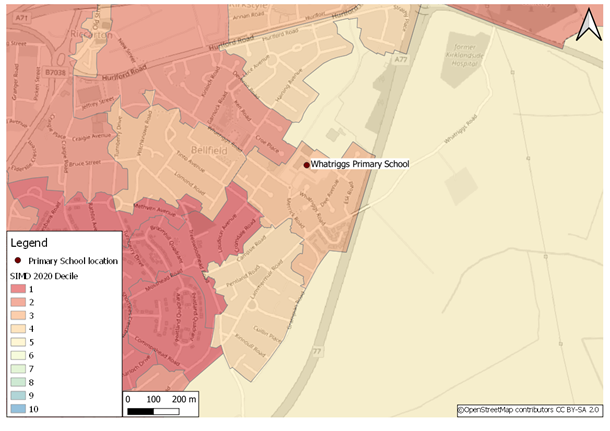Click the Primary School location legend dot
The width and height of the screenshot is (610, 431).
[x=19, y=260]
